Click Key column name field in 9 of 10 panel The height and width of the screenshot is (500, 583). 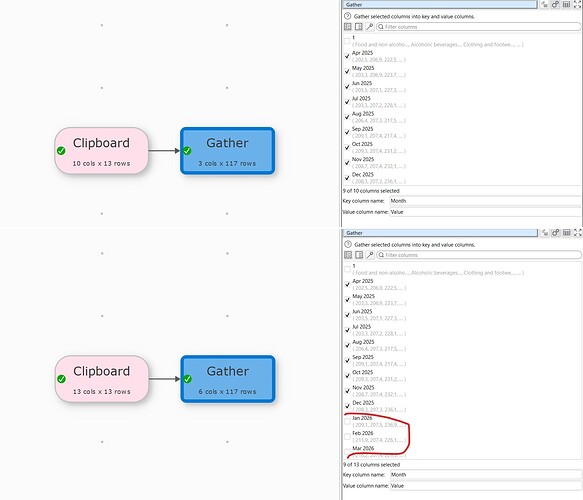tap(485, 201)
